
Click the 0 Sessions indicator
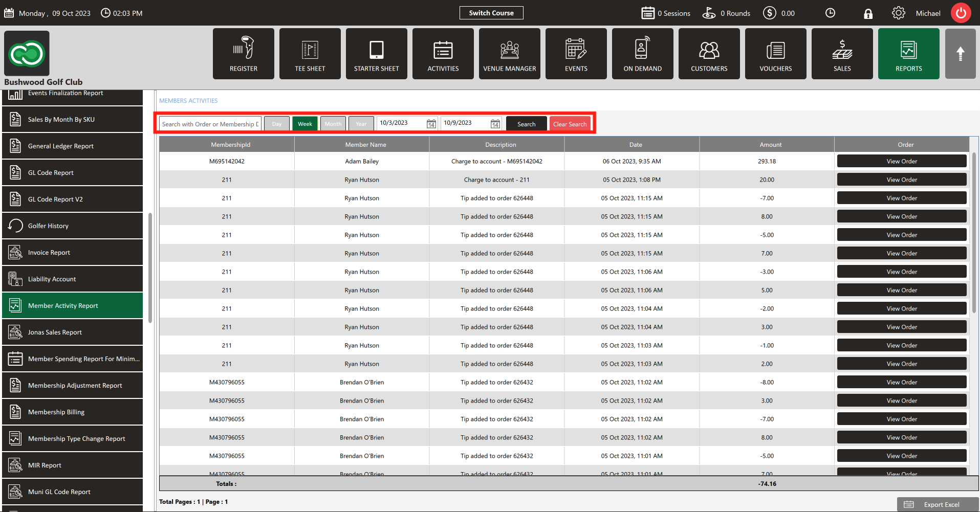(666, 13)
